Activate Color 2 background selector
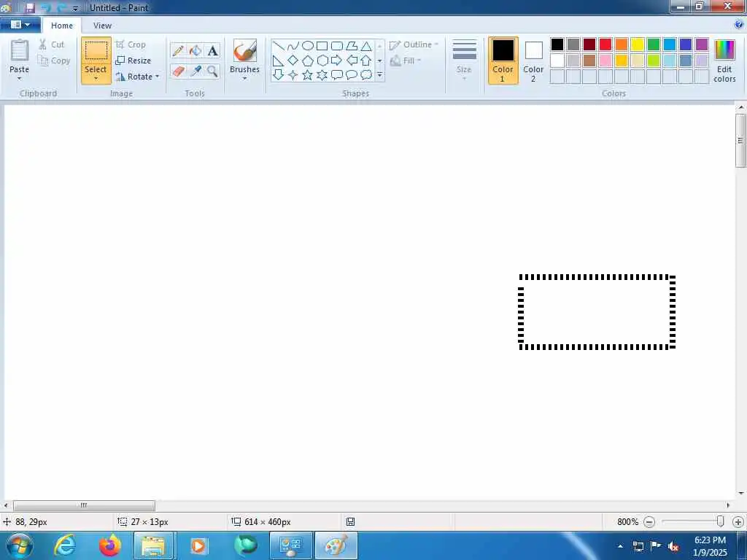 point(533,61)
